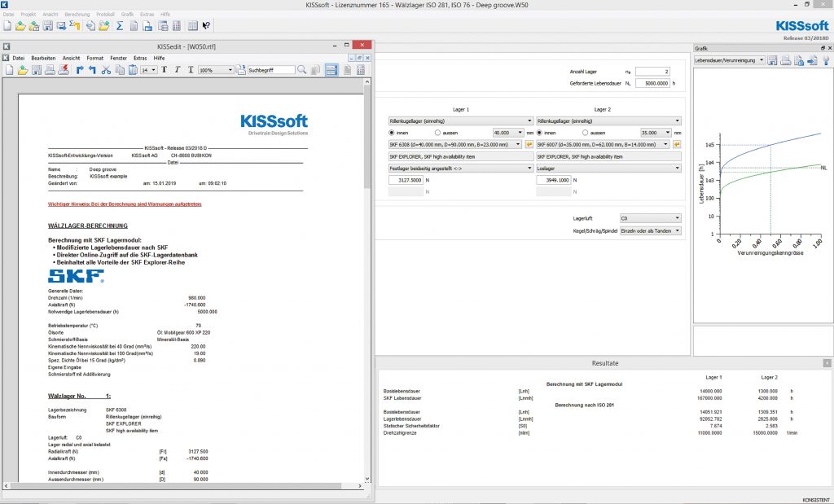Expand the Lebensdauer/Verunreinigung graphic dropdown
834x504 pixels.
tap(761, 60)
